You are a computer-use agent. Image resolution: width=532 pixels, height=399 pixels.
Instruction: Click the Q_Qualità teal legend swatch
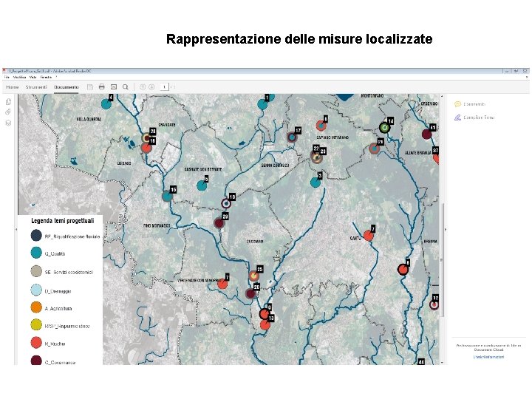[36, 253]
